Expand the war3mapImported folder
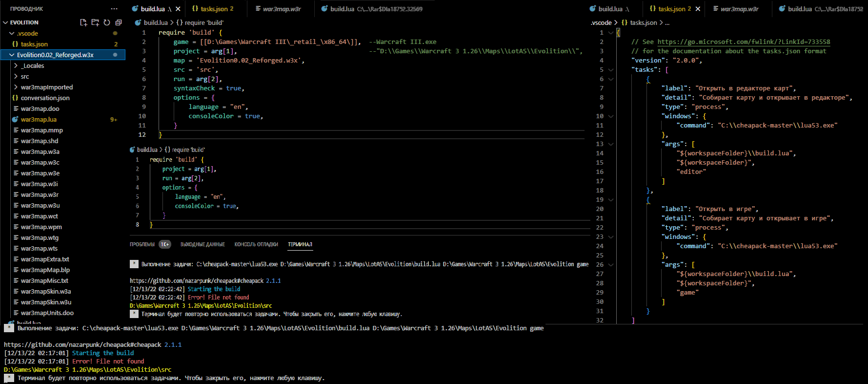This screenshot has width=868, height=384. pos(16,87)
